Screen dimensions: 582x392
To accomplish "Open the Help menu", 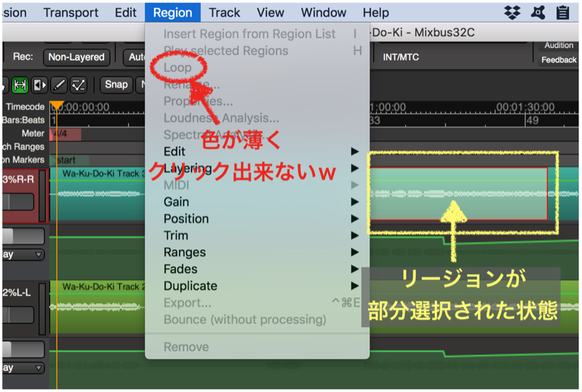I will point(375,12).
